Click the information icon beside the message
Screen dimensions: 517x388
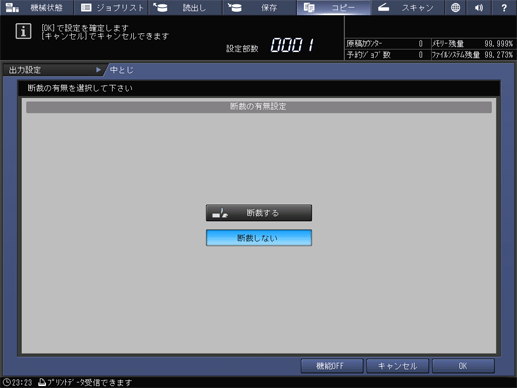pos(23,31)
